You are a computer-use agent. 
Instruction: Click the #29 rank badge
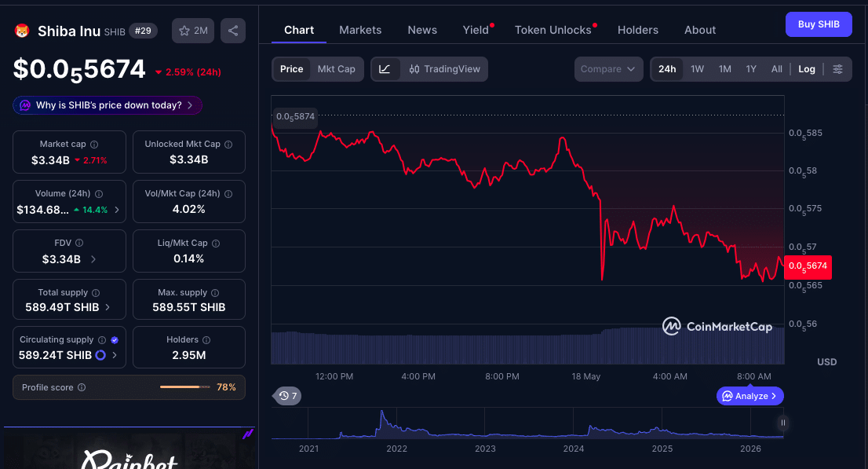coord(143,31)
